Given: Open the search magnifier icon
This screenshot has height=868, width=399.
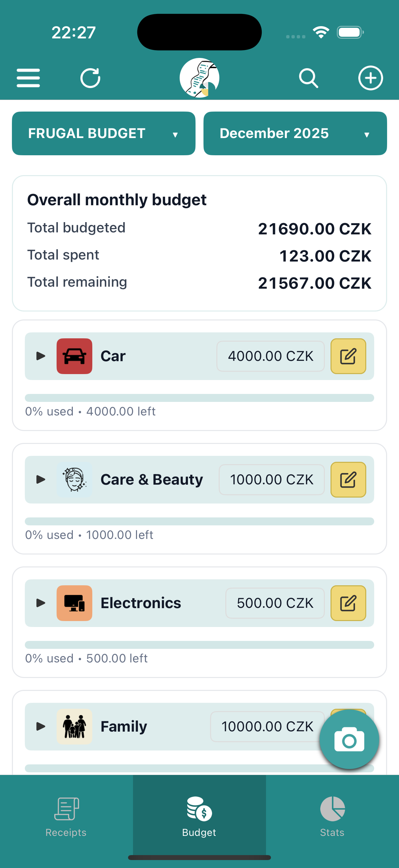Looking at the screenshot, I should tap(308, 78).
